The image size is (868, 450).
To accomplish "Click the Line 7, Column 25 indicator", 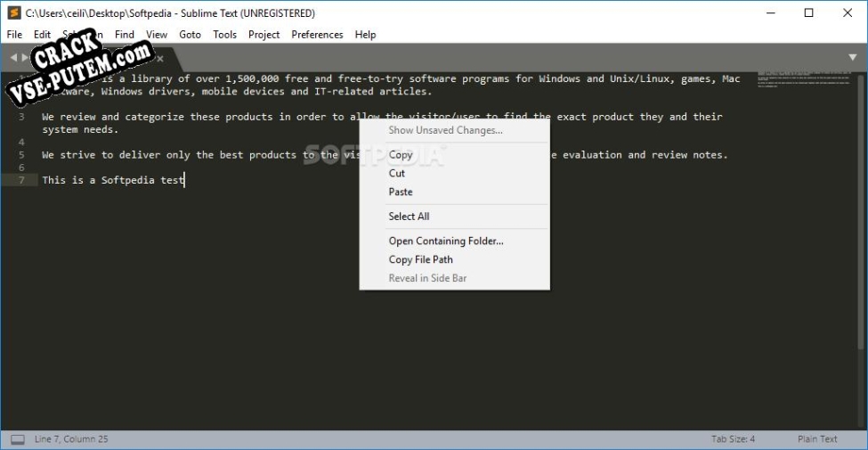I will 73,439.
